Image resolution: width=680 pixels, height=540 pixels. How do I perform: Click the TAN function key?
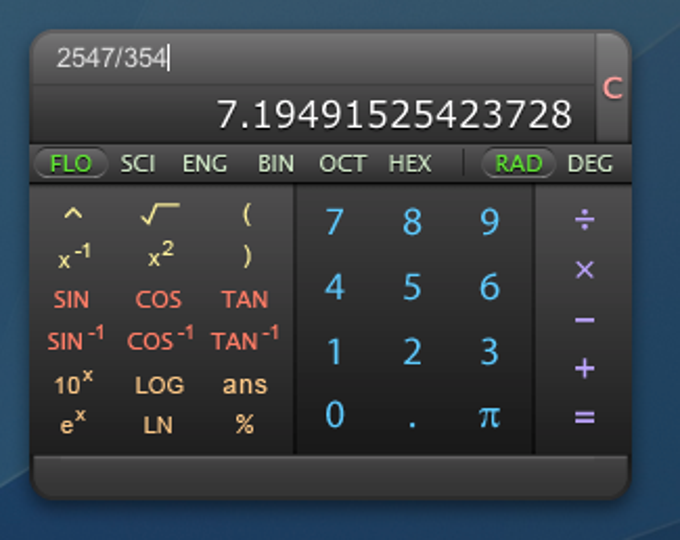[245, 299]
